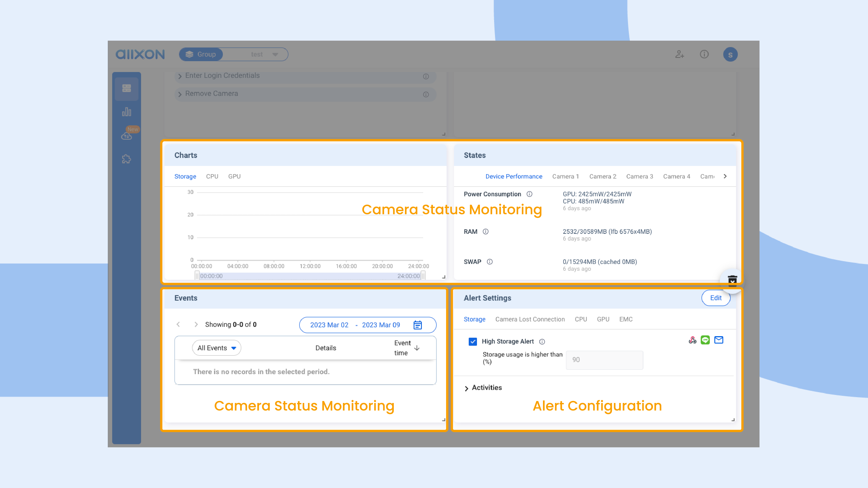Open the info icon in top bar
This screenshot has width=868, height=488.
pyautogui.click(x=704, y=54)
